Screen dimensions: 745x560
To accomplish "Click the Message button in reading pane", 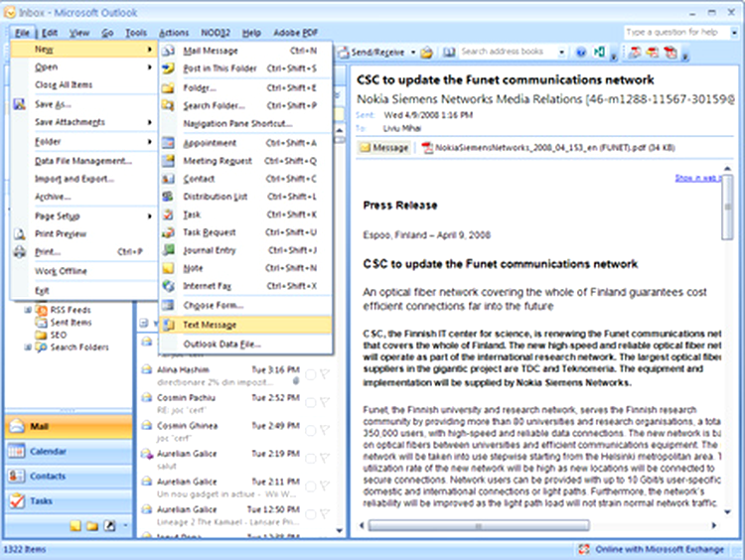I will (384, 148).
